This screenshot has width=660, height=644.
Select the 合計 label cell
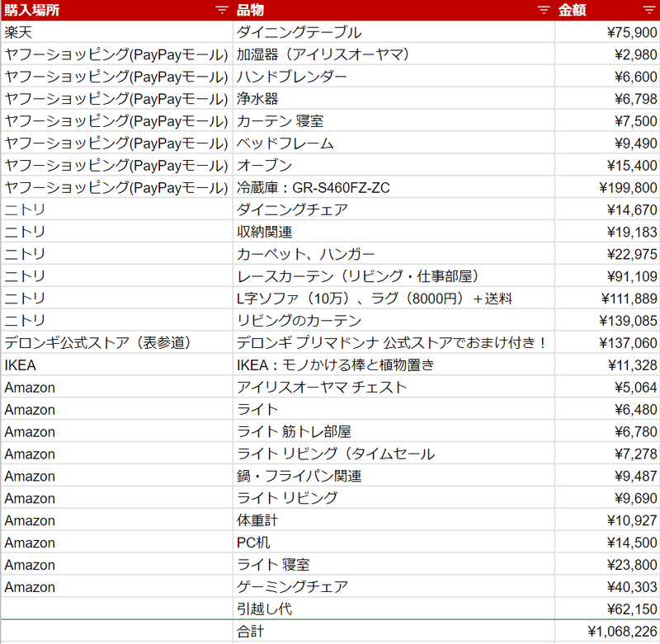[x=394, y=632]
